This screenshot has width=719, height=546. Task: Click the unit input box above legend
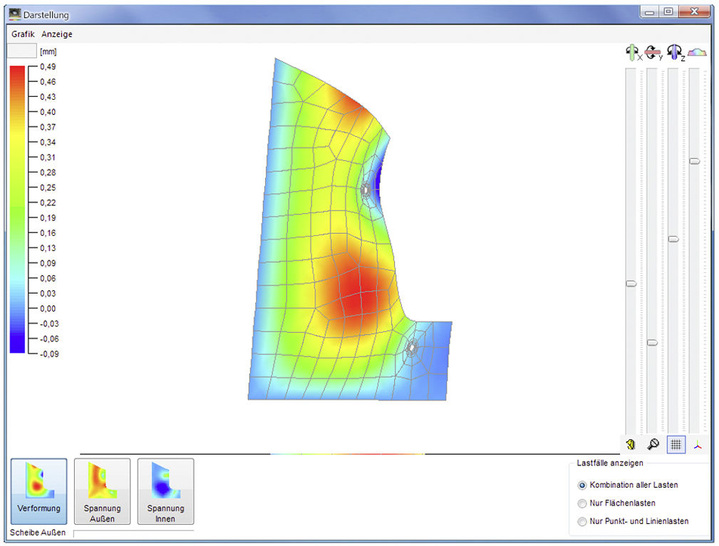pyautogui.click(x=22, y=50)
